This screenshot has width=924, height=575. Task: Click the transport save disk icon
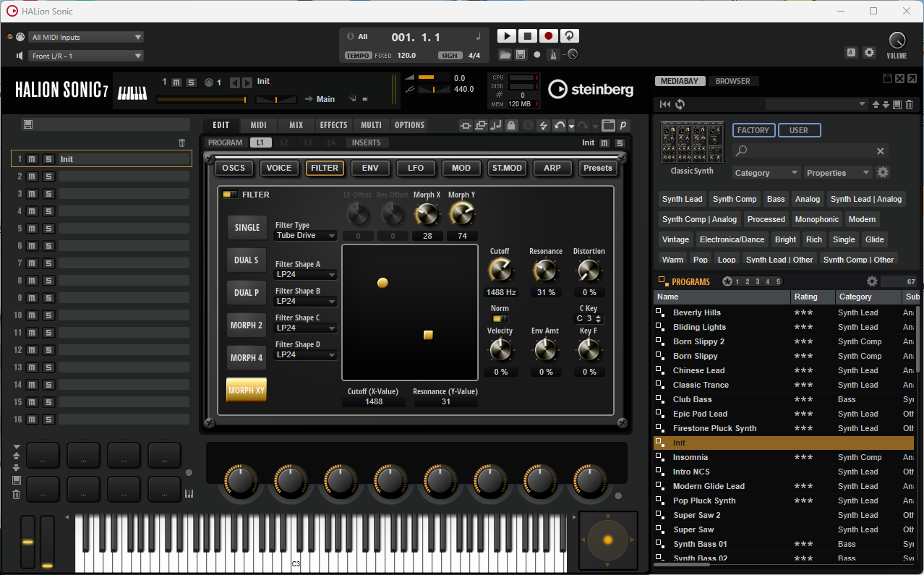coord(521,54)
